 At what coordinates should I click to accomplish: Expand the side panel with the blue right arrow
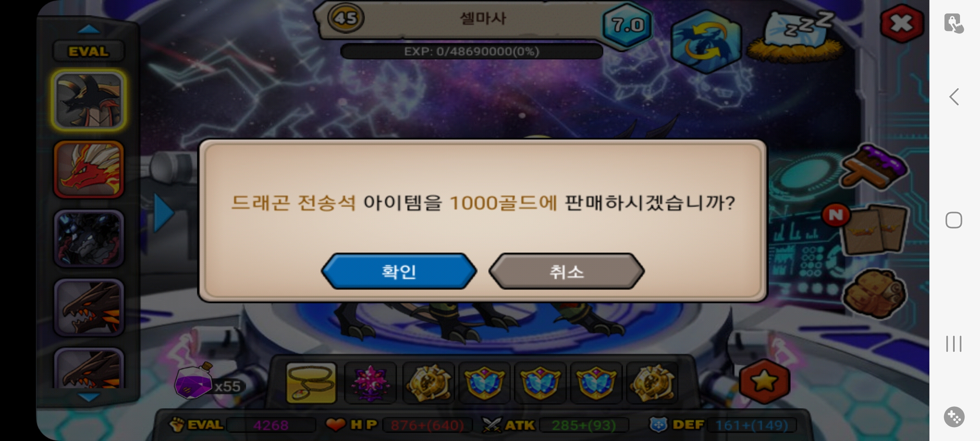pos(164,213)
